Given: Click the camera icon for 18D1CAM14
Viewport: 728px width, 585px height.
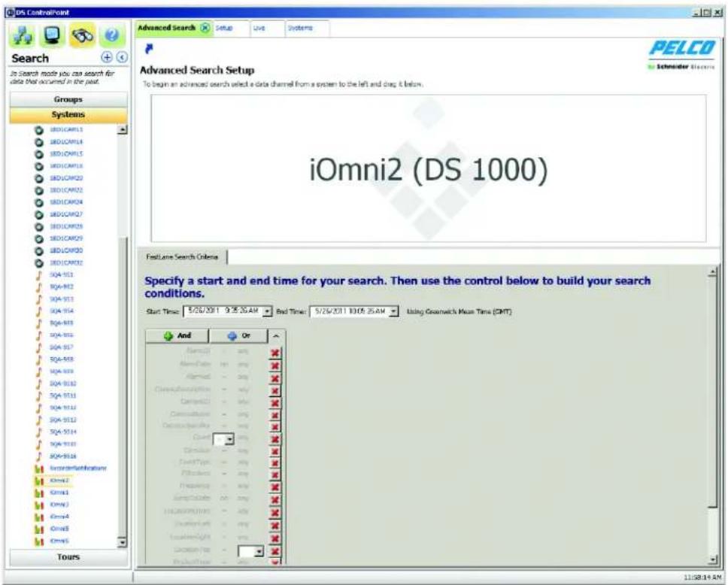Looking at the screenshot, I should coord(39,142).
